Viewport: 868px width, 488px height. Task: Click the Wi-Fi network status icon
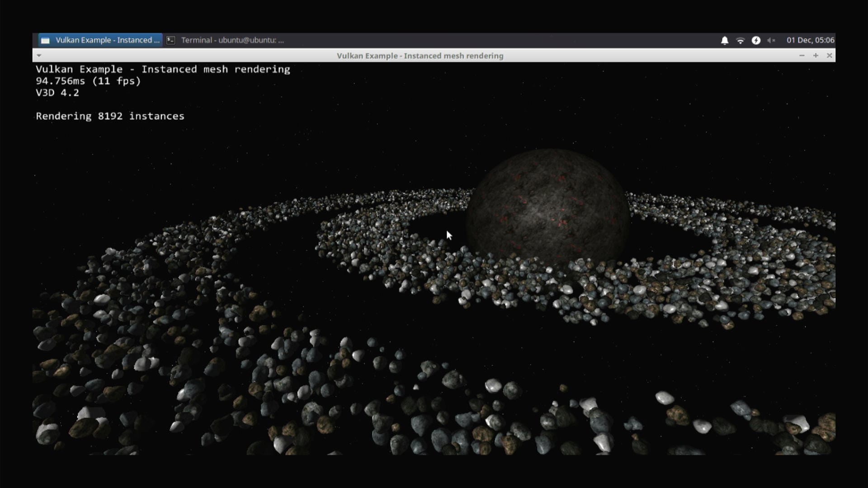coord(740,40)
